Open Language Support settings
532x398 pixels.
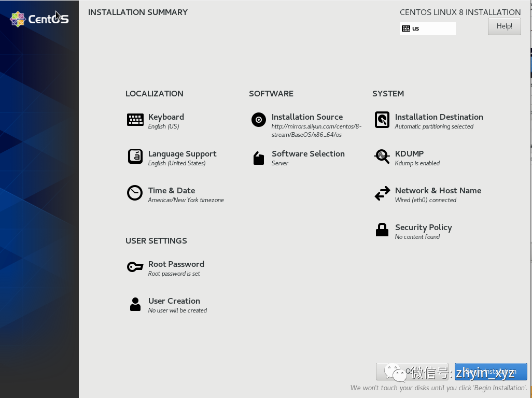pos(182,154)
